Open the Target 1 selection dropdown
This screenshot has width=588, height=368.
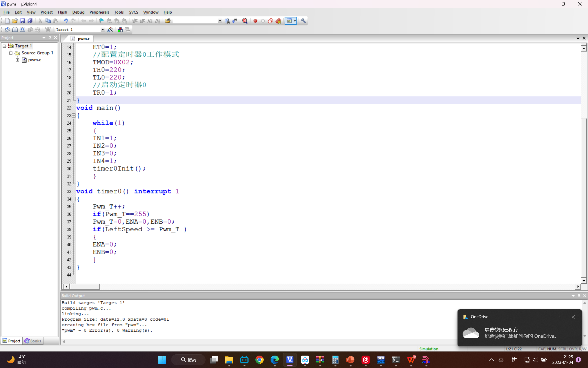point(102,30)
